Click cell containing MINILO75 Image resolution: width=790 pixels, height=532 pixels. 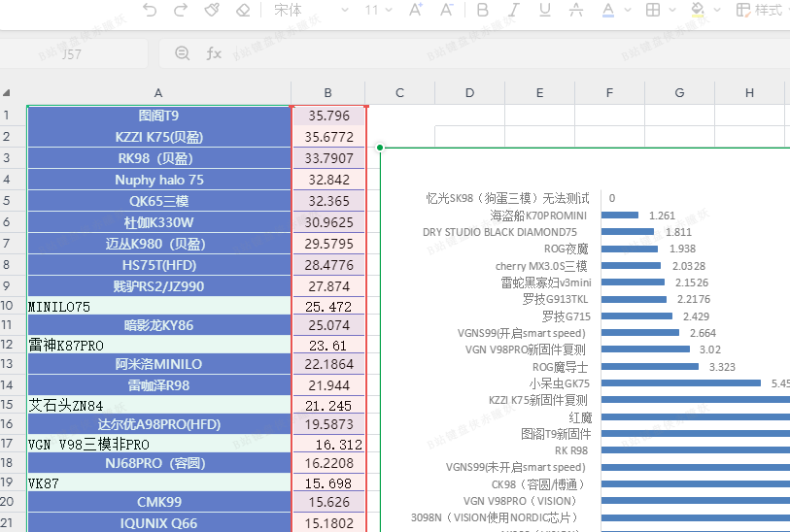click(x=158, y=306)
